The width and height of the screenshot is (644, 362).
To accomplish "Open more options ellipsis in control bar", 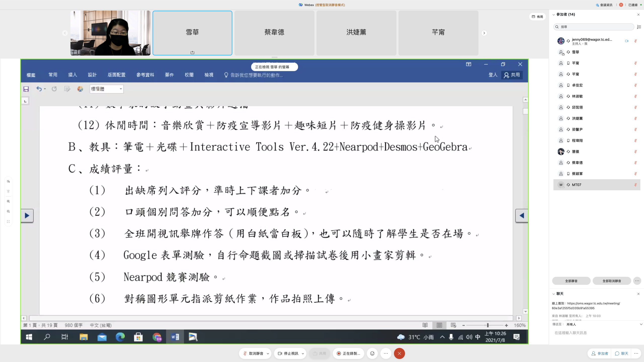I will click(386, 353).
